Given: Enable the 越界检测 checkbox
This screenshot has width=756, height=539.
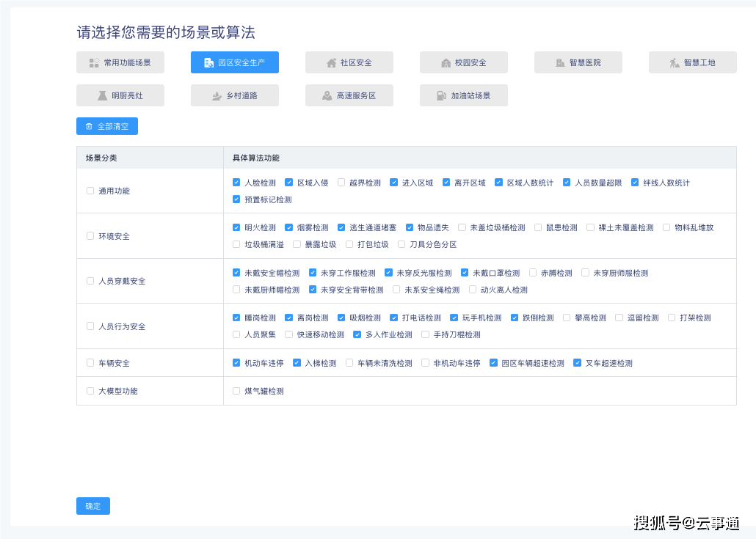Looking at the screenshot, I should point(341,183).
